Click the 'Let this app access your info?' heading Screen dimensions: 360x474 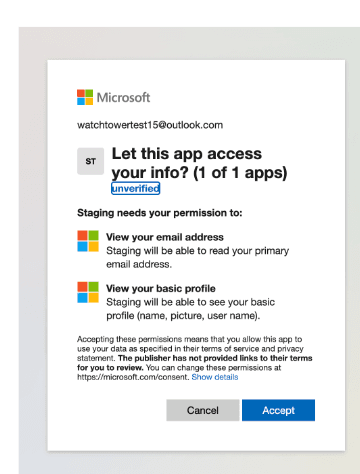tap(199, 163)
